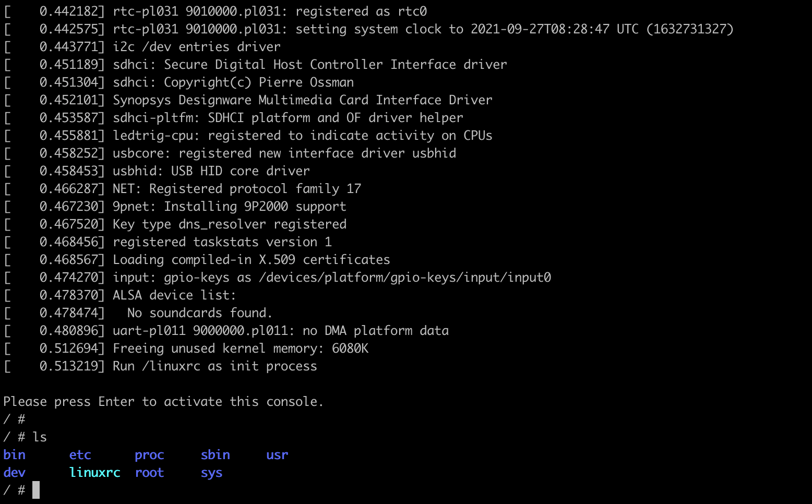
Task: Click the 'usr' directory name
Action: [x=277, y=455]
